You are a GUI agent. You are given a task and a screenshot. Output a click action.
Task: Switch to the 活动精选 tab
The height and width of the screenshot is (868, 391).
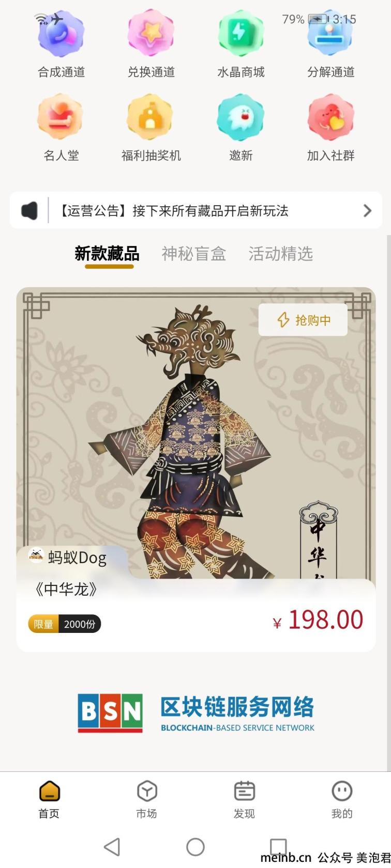[x=281, y=254]
